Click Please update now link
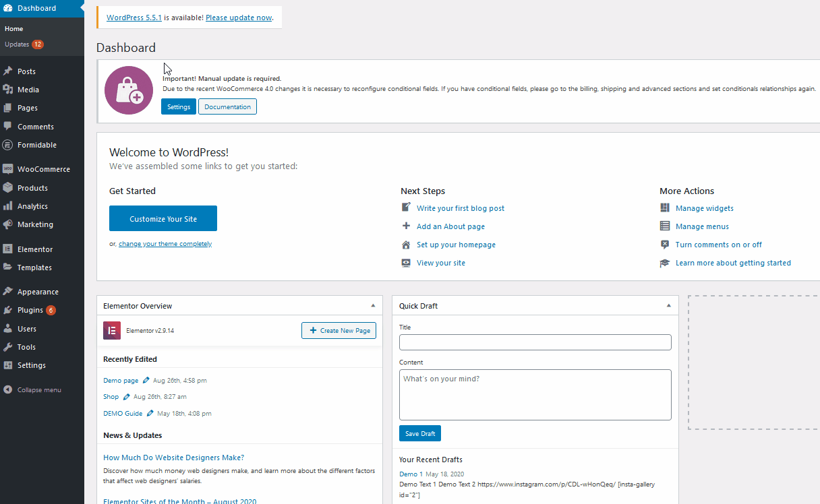The height and width of the screenshot is (504, 820). (239, 18)
